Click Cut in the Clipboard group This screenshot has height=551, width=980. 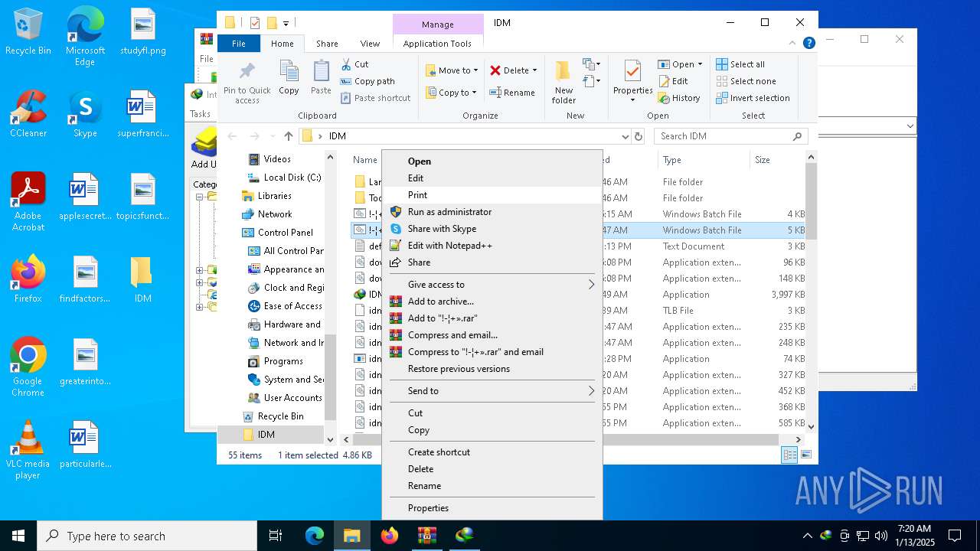355,64
